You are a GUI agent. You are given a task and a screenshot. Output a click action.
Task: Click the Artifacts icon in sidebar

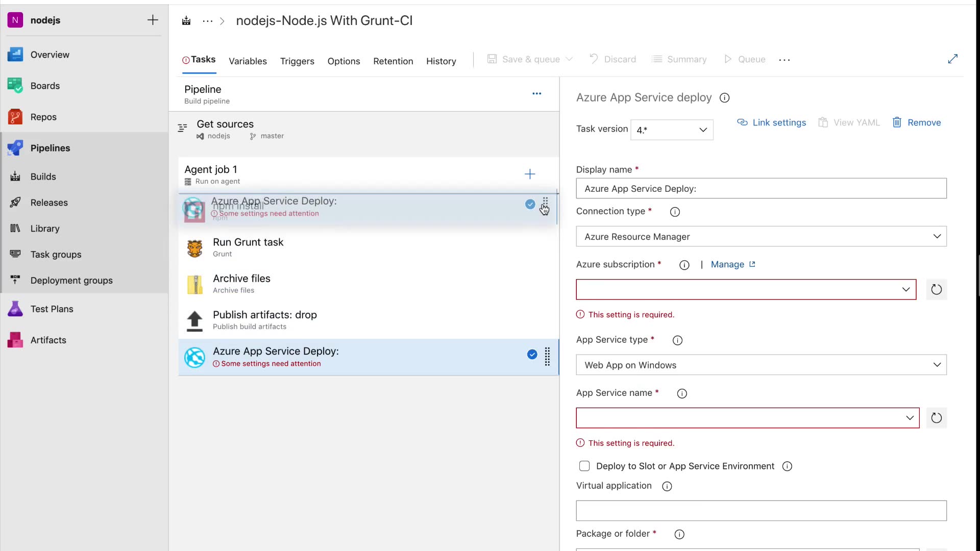(x=15, y=340)
